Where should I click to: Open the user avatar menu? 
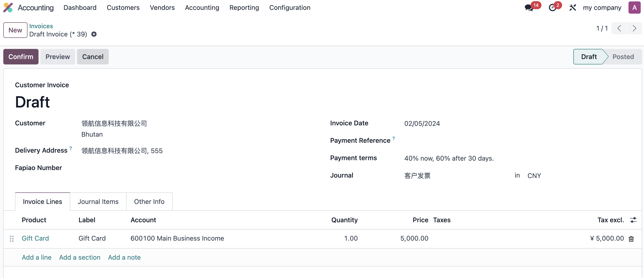click(634, 8)
